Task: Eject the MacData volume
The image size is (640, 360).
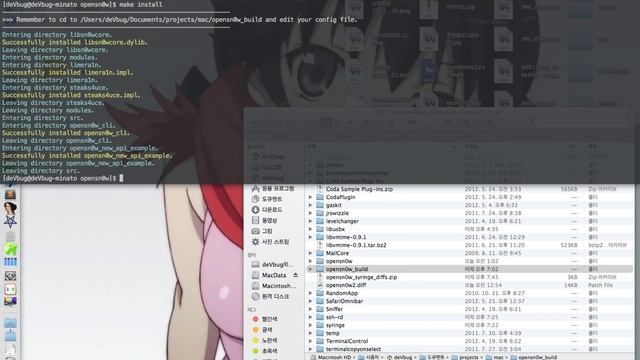Action: 295,275
